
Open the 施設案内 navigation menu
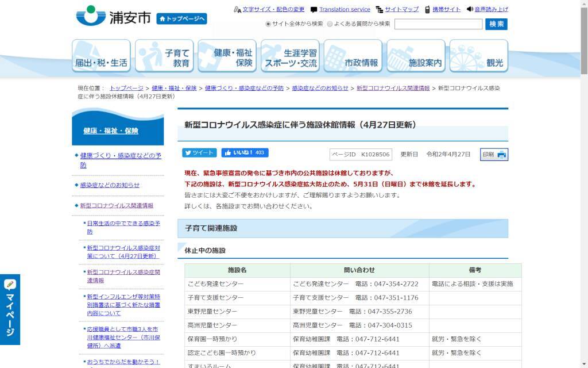click(x=416, y=56)
